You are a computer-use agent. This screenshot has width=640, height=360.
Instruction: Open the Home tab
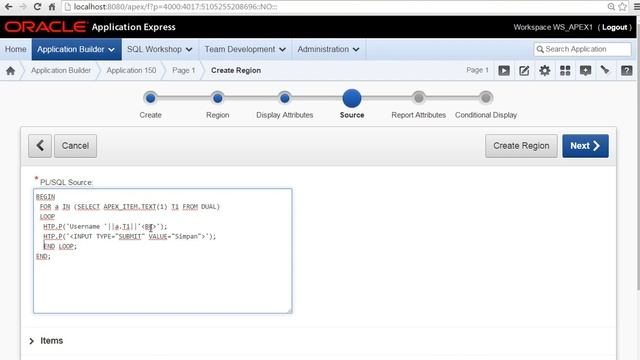point(16,49)
